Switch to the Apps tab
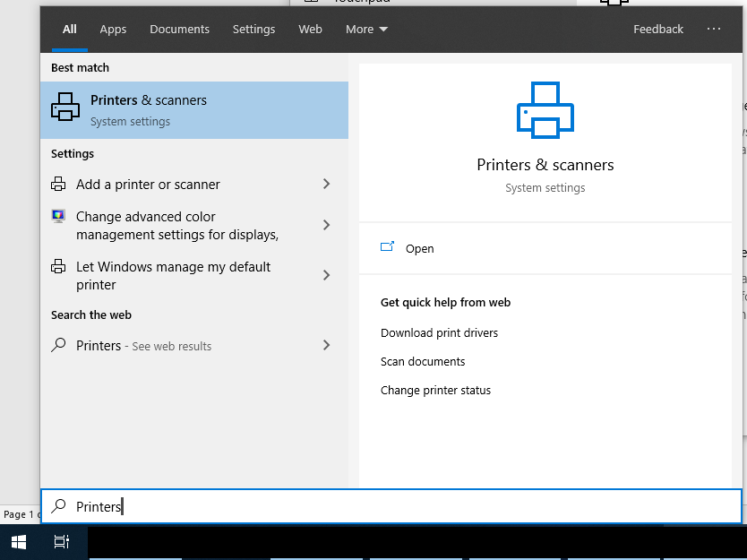 [x=113, y=29]
